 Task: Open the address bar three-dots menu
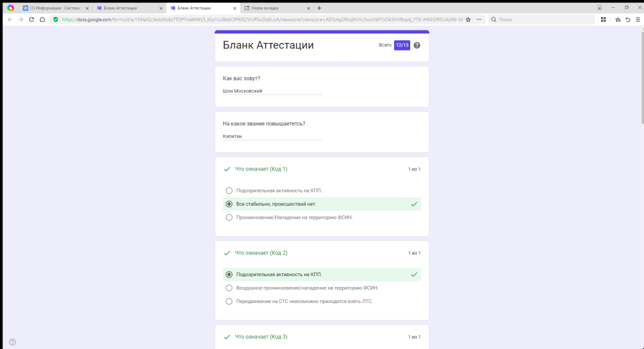point(479,19)
